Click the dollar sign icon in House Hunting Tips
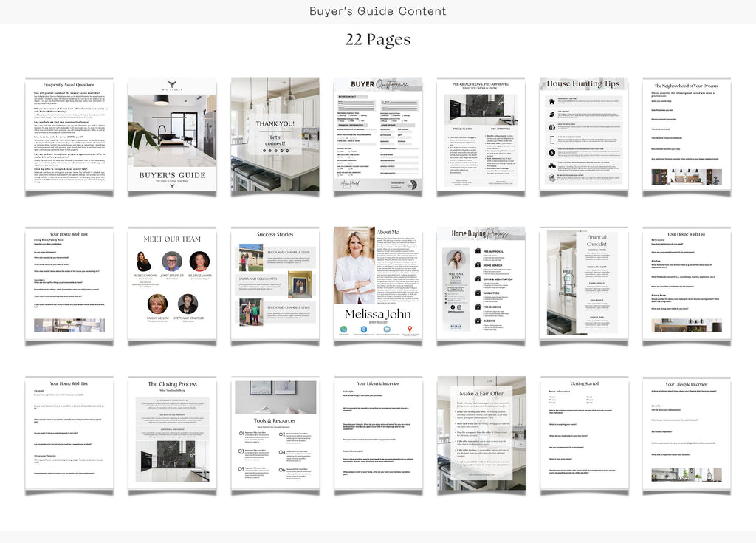 coord(552,152)
